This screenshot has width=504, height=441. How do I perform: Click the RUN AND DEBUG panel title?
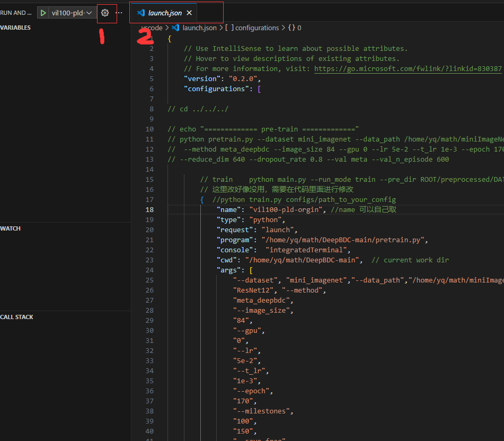(x=16, y=13)
